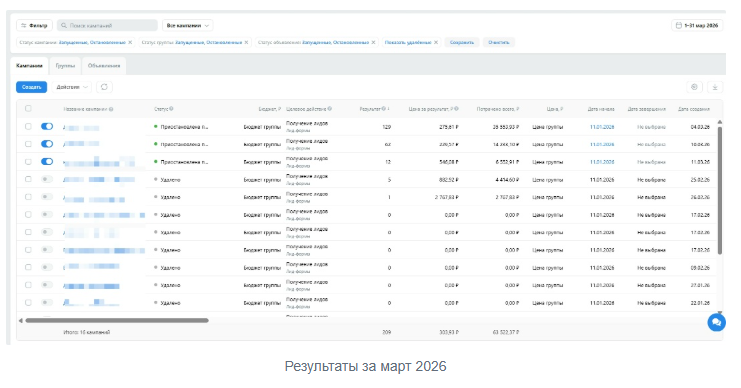Click the total cost per result 303,93 ₽
The height and width of the screenshot is (388, 741).
pyautogui.click(x=449, y=332)
